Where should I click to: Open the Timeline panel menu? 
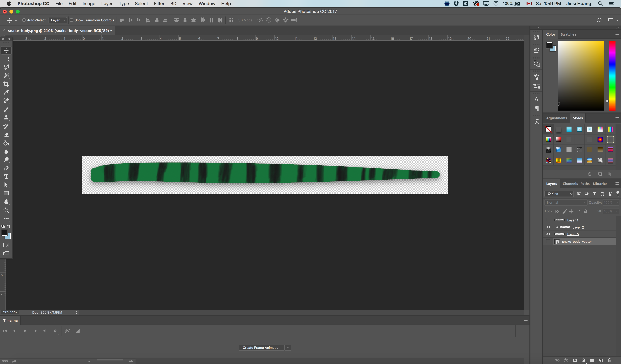pos(526,320)
